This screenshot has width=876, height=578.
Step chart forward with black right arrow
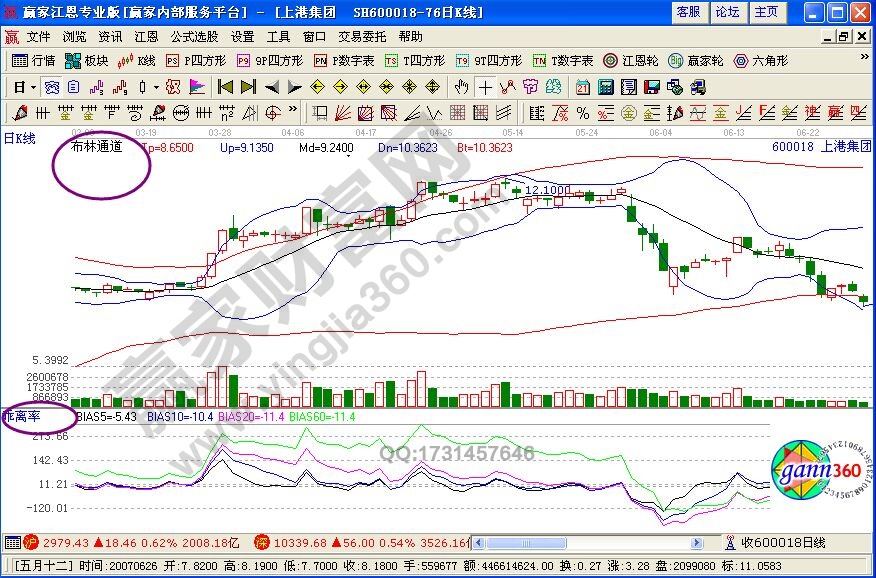click(x=294, y=87)
